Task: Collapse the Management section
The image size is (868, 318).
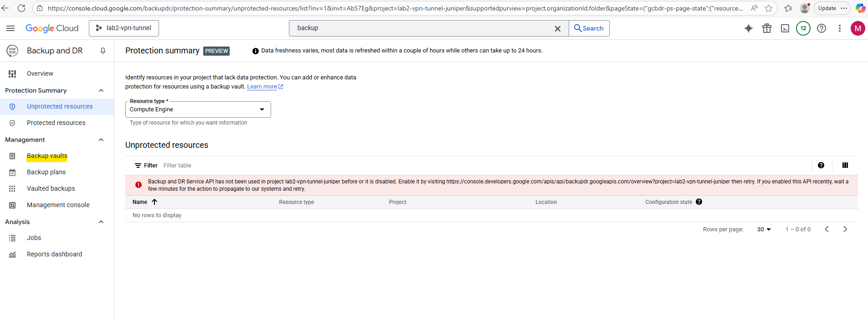Action: coord(101,140)
